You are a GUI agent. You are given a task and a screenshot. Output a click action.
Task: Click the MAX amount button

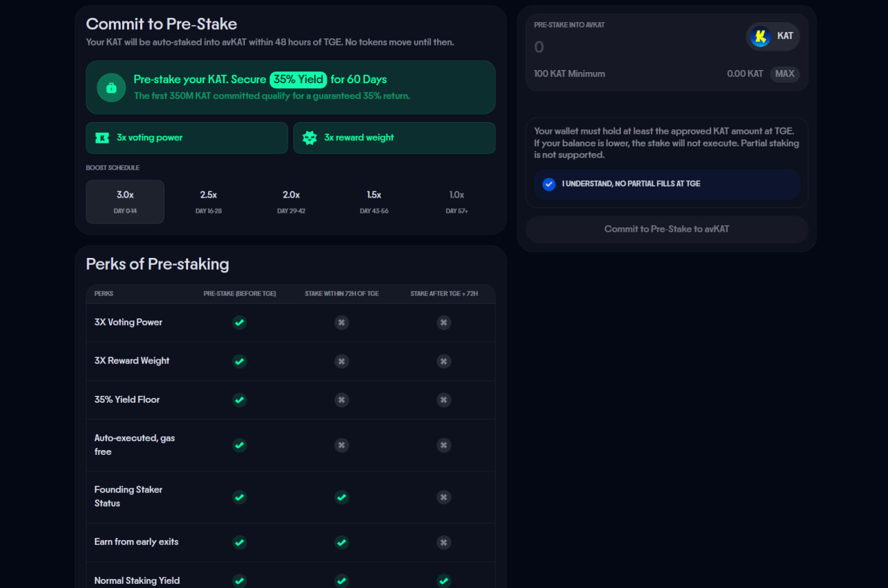pos(785,74)
